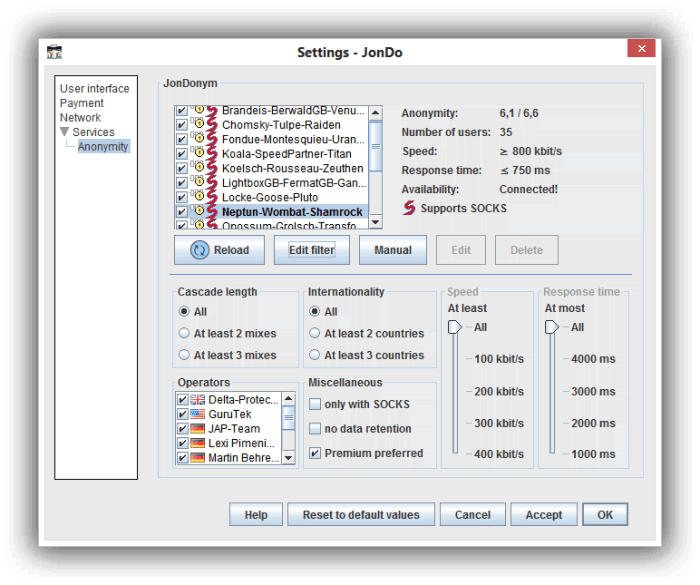The image size is (700, 585).
Task: Click the German flag next to Martin Behre
Action: pos(197,458)
